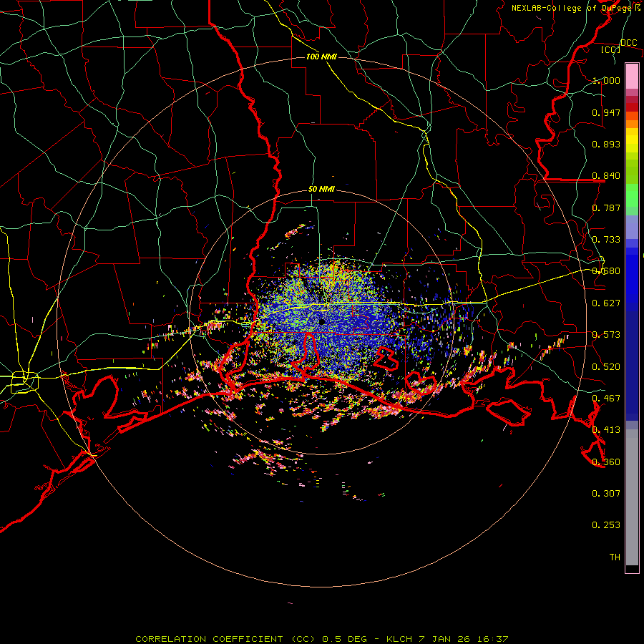This screenshot has width=644, height=644.
Task: Select the 0.680 scale value
Action: [x=606, y=271]
